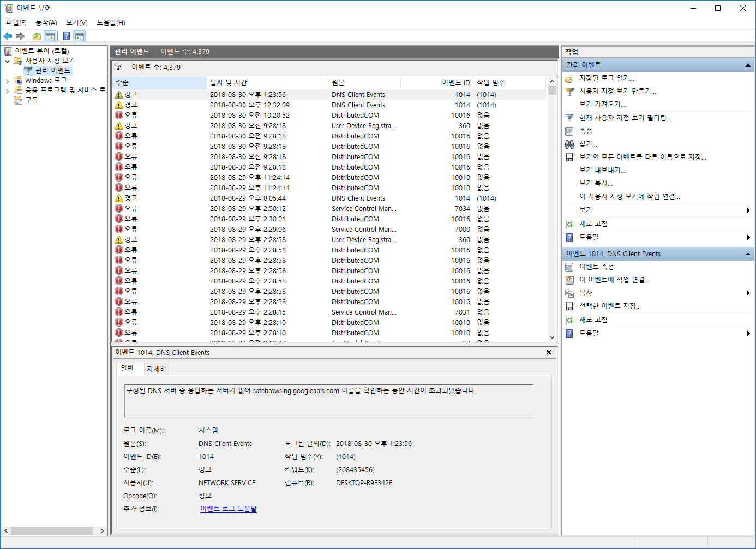Viewport: 756px width, 549px height.
Task: Open 보기(V) menu
Action: (77, 22)
